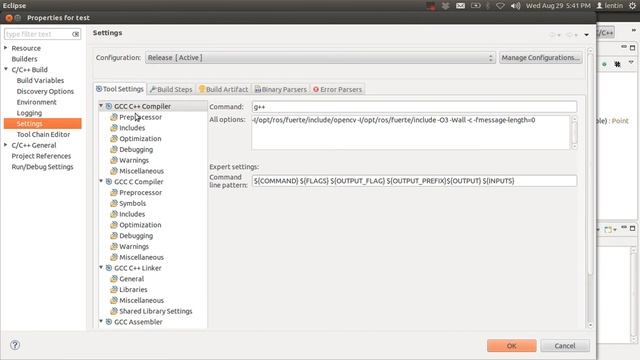Select Debugging under GCC C Compiler
The width and height of the screenshot is (640, 360).
pos(136,236)
